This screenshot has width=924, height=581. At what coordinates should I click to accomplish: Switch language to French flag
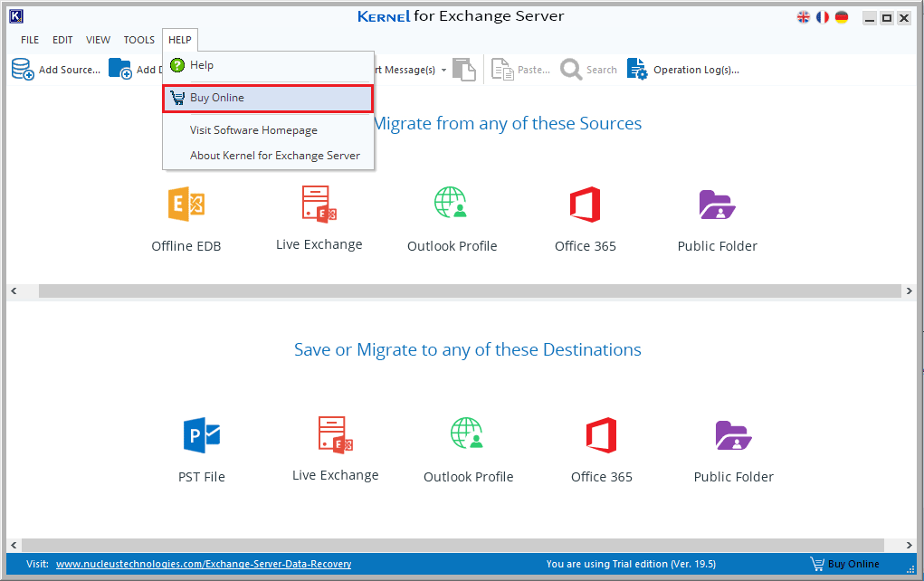(823, 17)
